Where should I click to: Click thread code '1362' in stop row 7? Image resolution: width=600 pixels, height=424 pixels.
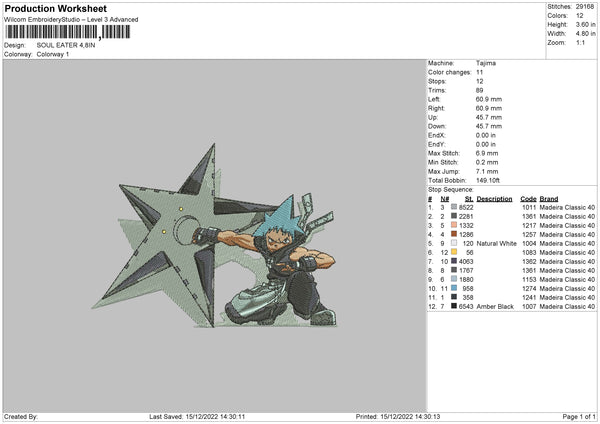[529, 261]
